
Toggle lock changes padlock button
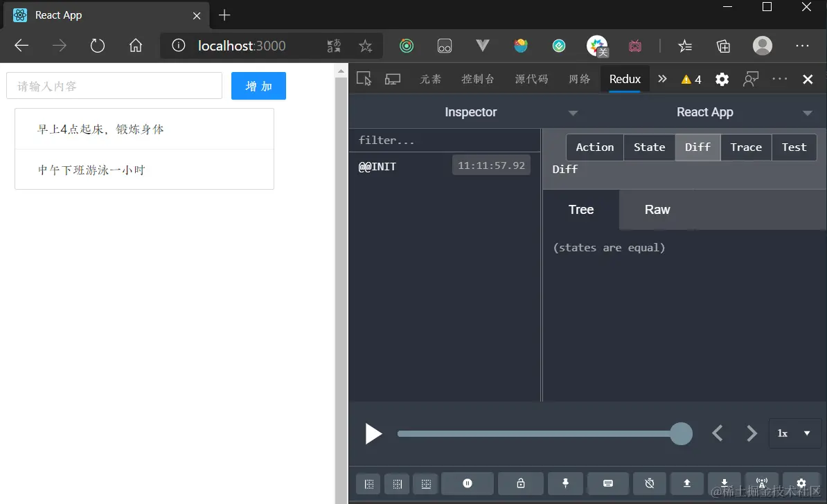tap(521, 483)
